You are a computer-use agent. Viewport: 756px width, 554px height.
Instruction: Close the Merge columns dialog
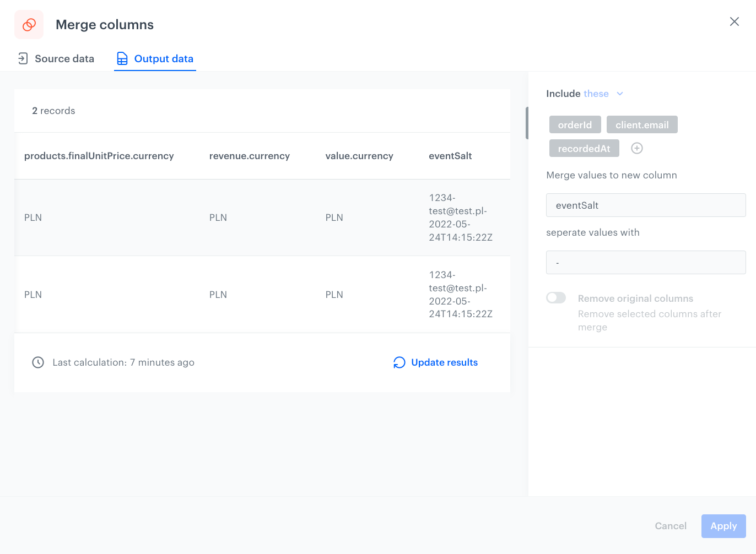coord(734,21)
